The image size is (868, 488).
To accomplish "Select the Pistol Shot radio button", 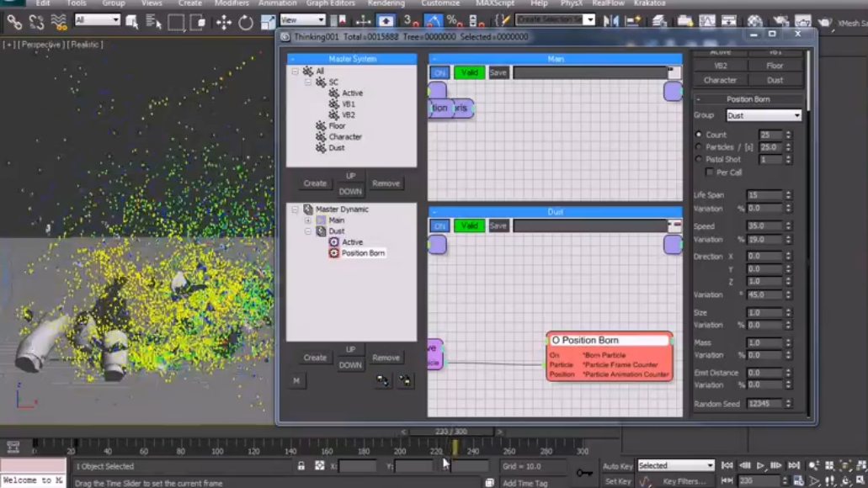I will 699,159.
